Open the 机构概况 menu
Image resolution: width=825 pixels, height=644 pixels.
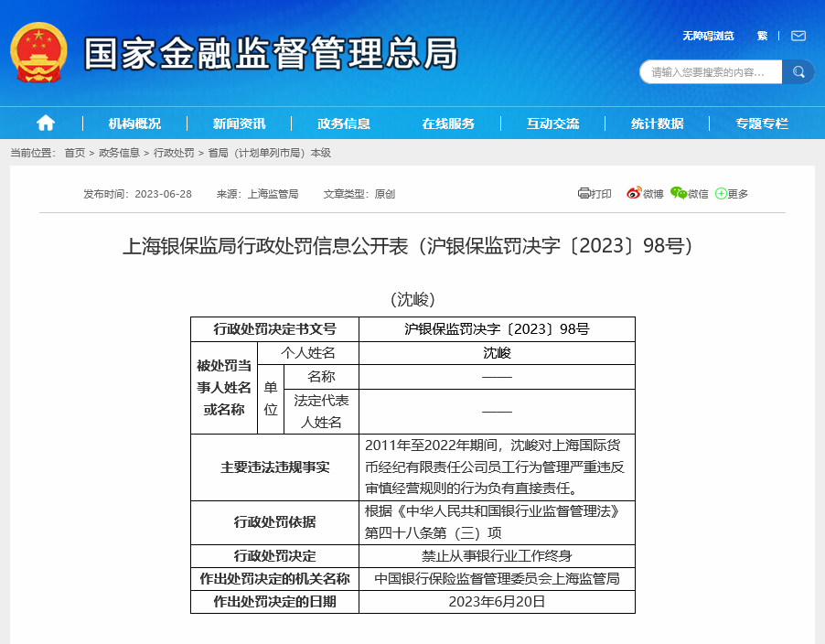pyautogui.click(x=134, y=123)
